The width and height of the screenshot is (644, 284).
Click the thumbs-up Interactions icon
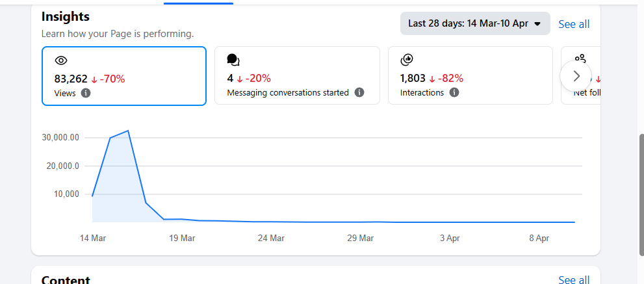pos(407,60)
